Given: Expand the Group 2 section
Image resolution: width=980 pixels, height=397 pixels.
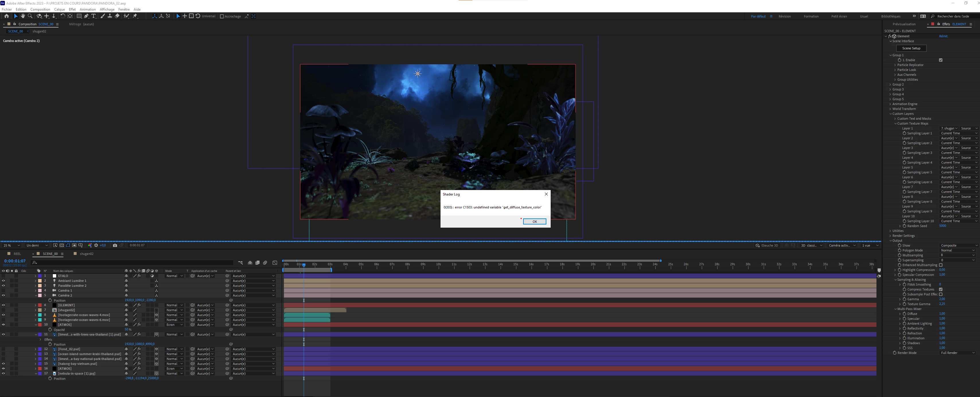Looking at the screenshot, I should [890, 84].
